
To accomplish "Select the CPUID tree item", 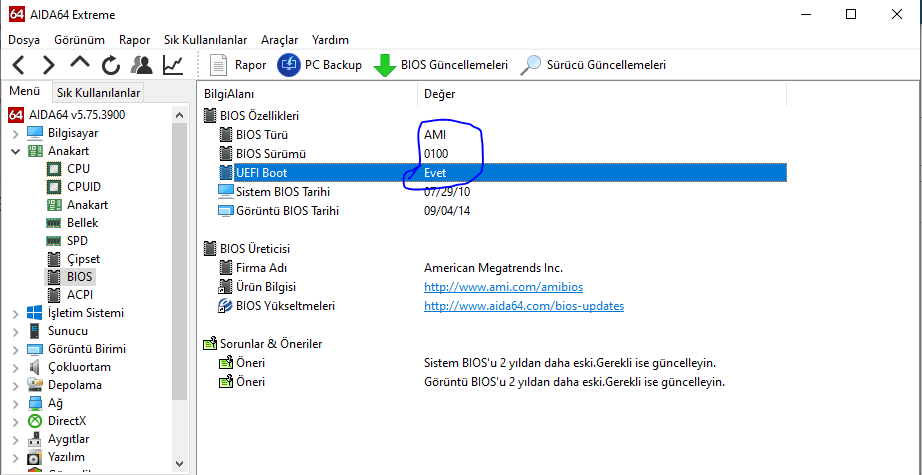I will pyautogui.click(x=83, y=187).
